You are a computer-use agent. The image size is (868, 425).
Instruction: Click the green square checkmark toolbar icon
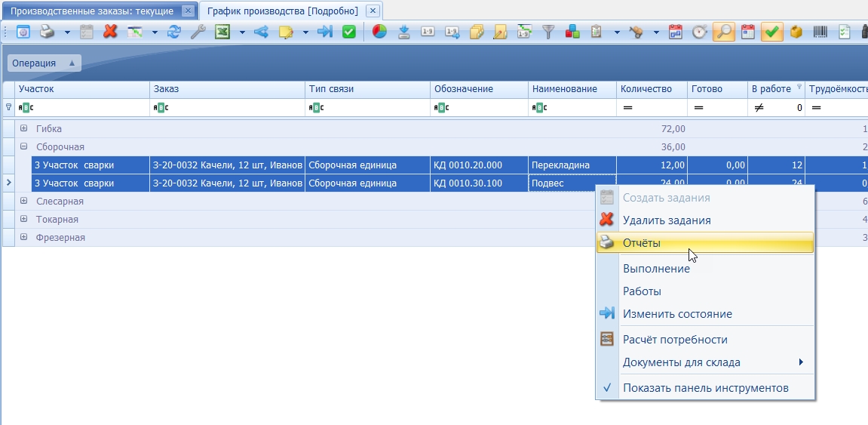click(348, 32)
